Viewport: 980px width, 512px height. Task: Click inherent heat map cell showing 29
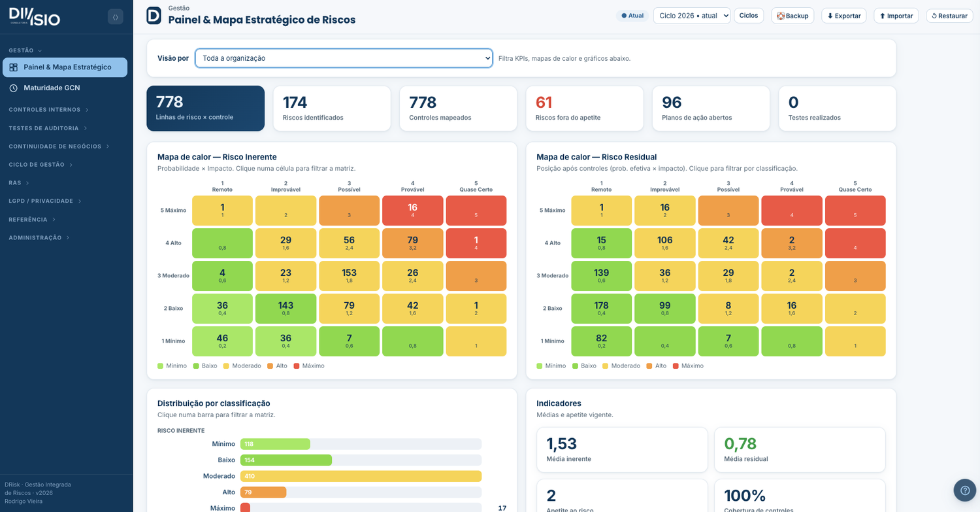(286, 243)
